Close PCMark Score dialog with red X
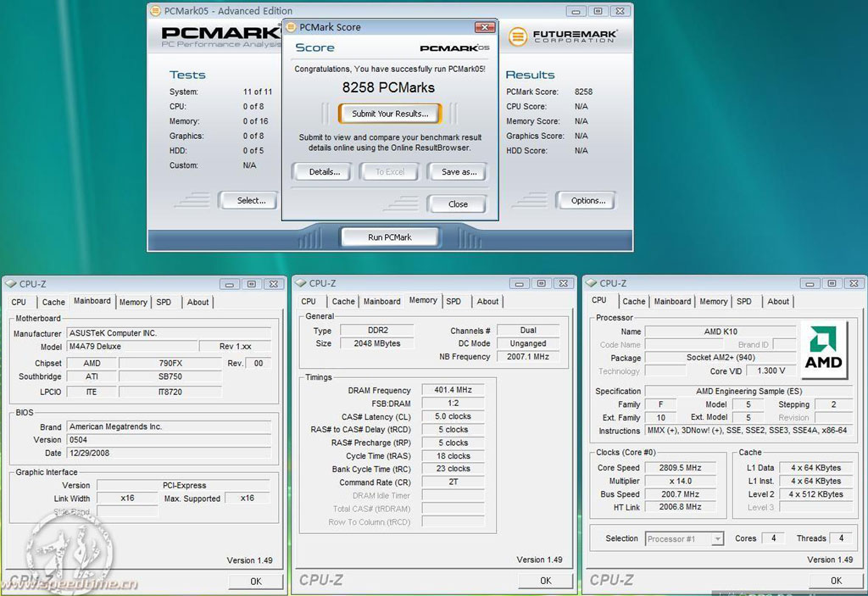The height and width of the screenshot is (596, 868). [x=484, y=27]
